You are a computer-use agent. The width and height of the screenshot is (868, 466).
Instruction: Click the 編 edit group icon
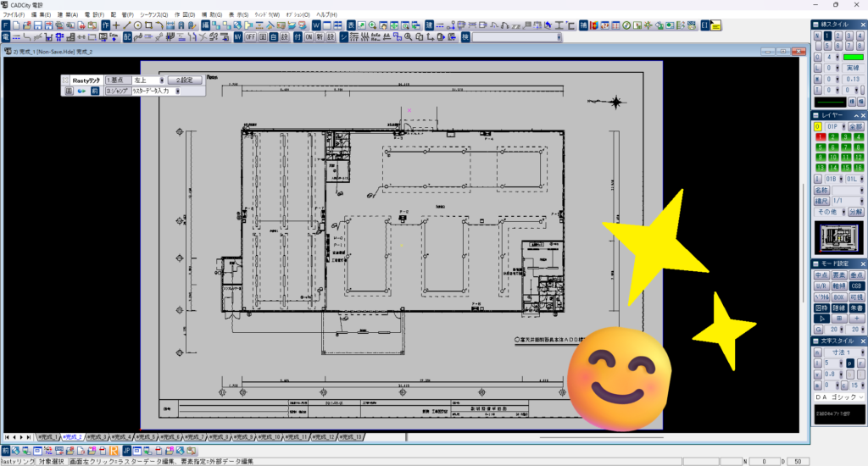point(205,25)
